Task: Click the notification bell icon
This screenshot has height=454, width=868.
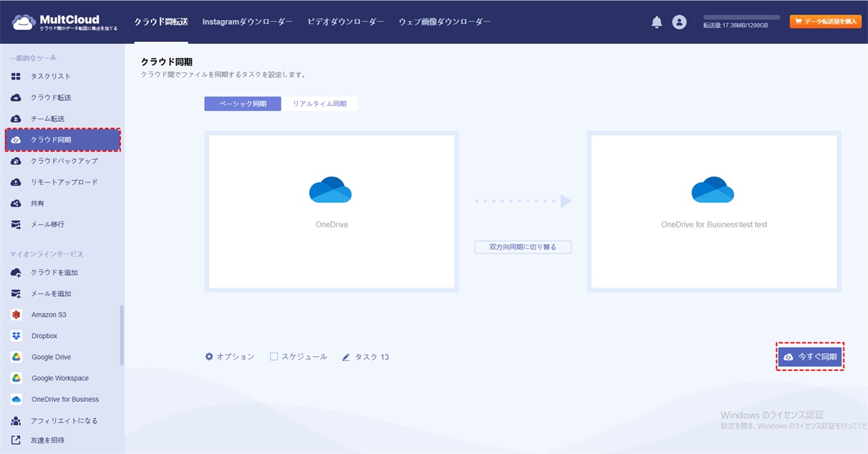Action: coord(657,22)
